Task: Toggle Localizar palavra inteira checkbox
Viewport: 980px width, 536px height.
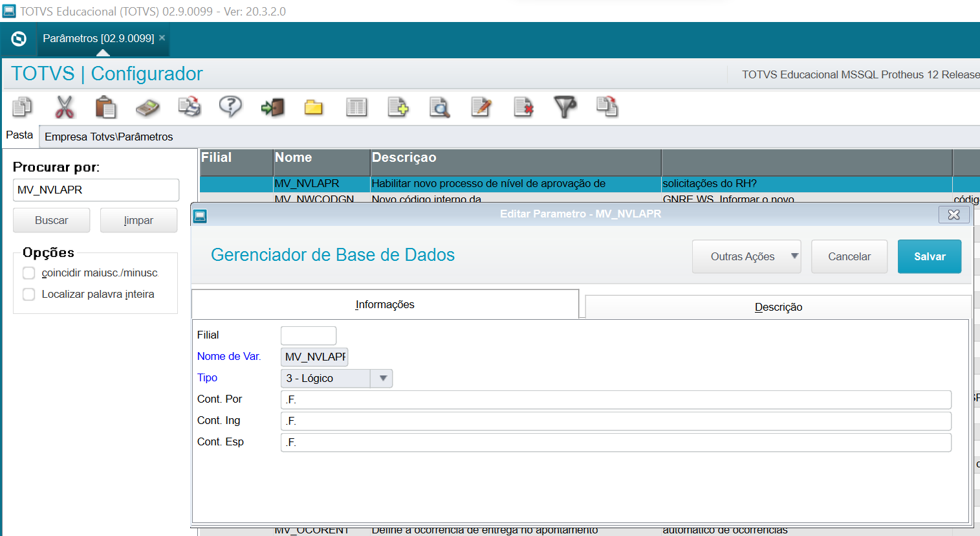Action: 29,295
